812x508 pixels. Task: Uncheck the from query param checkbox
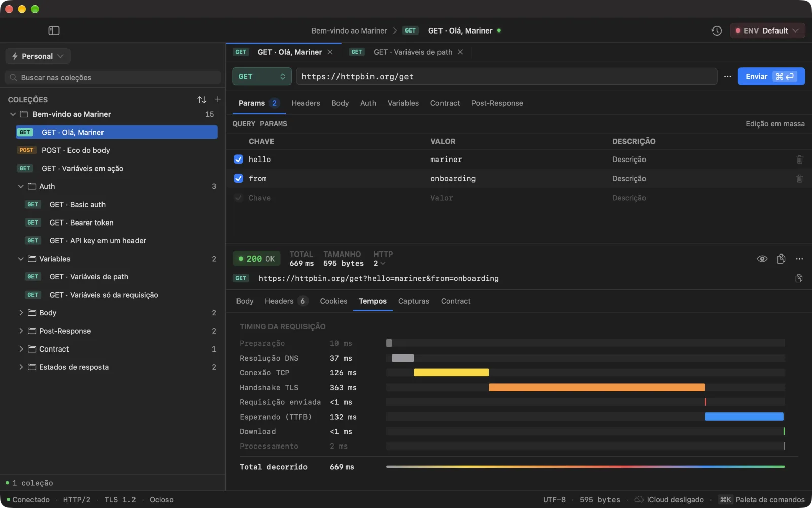click(239, 179)
